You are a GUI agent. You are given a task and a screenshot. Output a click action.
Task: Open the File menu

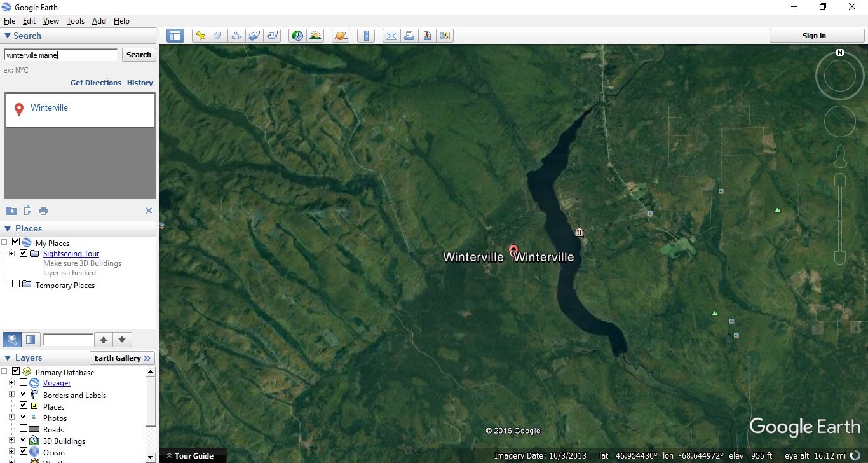(x=9, y=21)
